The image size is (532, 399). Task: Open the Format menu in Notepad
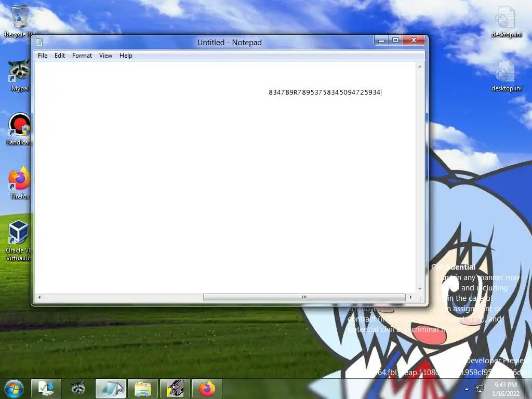tap(82, 56)
